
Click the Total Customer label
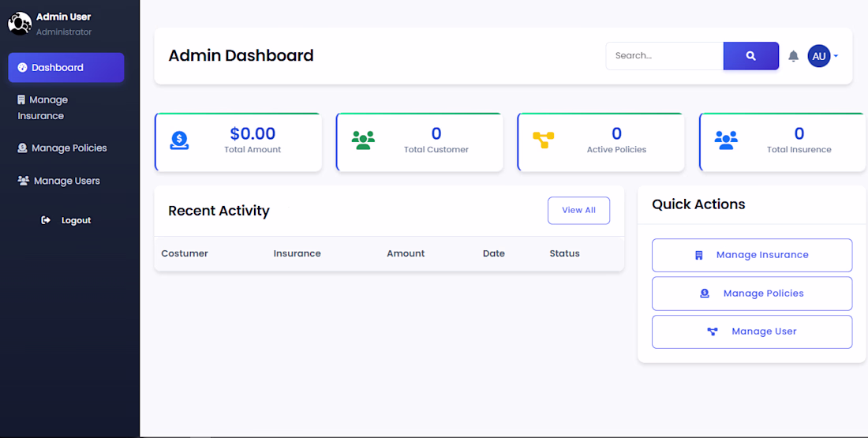[436, 149]
